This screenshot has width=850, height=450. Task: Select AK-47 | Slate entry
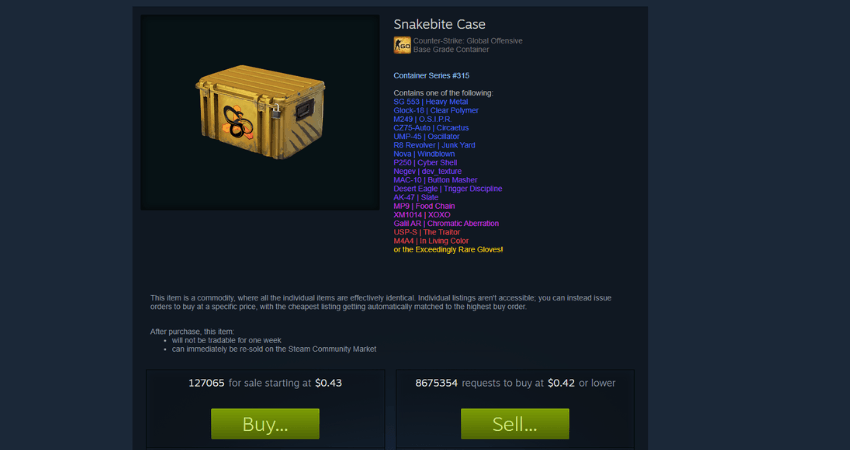[x=416, y=197]
